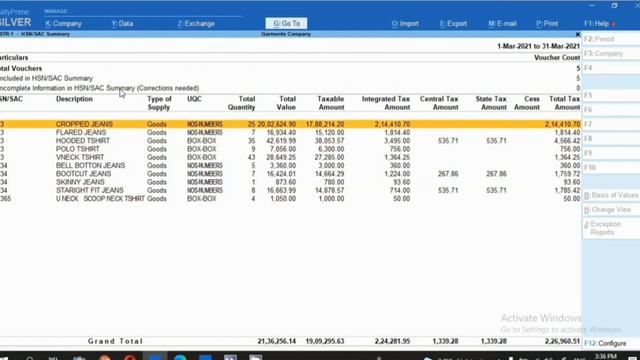Click H: Change View
The width and height of the screenshot is (640, 360).
pos(611,210)
